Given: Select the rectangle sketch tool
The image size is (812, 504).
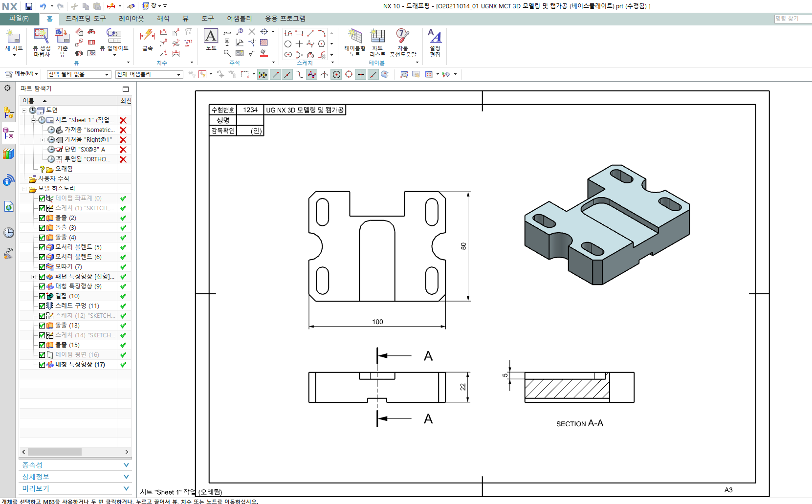Looking at the screenshot, I should pos(299,33).
